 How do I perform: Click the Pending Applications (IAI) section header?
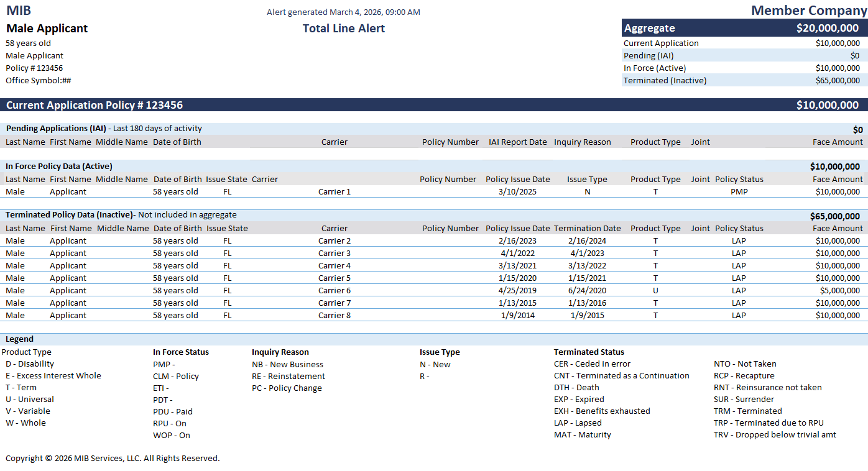pyautogui.click(x=434, y=129)
